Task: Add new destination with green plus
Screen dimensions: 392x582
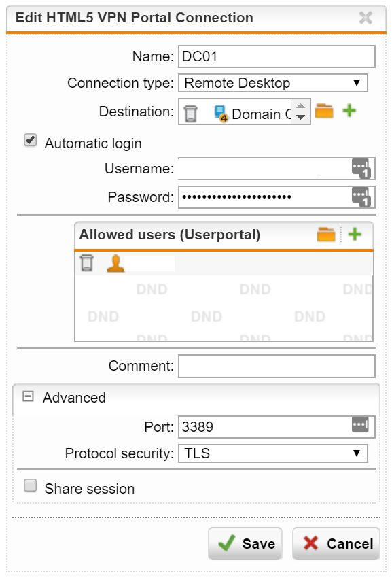Action: click(x=349, y=111)
